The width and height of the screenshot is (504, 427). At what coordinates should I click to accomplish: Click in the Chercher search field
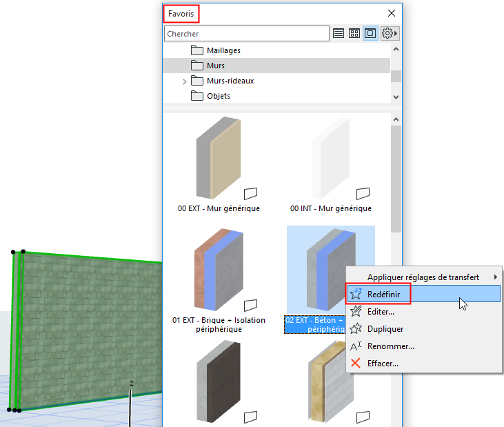(247, 34)
